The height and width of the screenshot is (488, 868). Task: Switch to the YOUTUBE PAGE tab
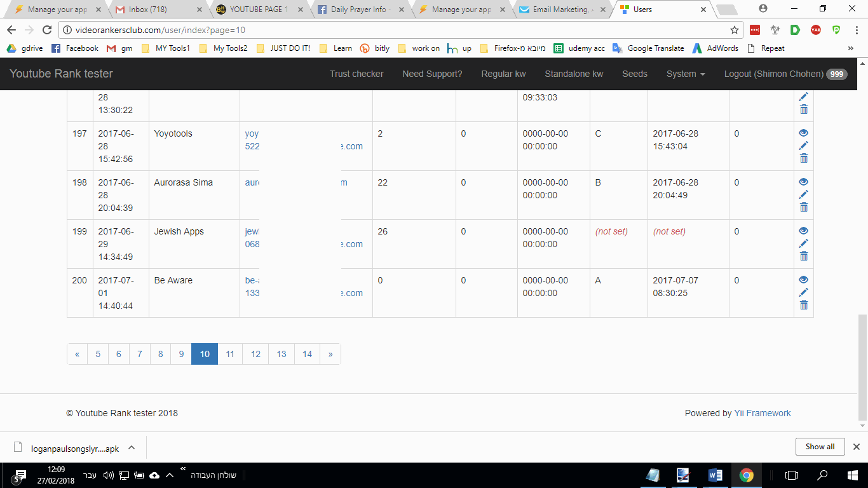257,10
